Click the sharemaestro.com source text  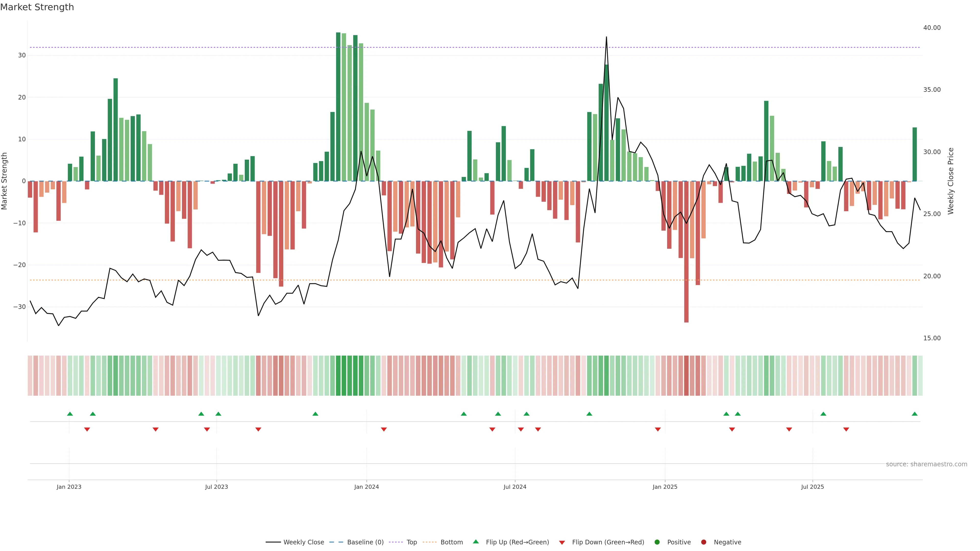(x=926, y=464)
